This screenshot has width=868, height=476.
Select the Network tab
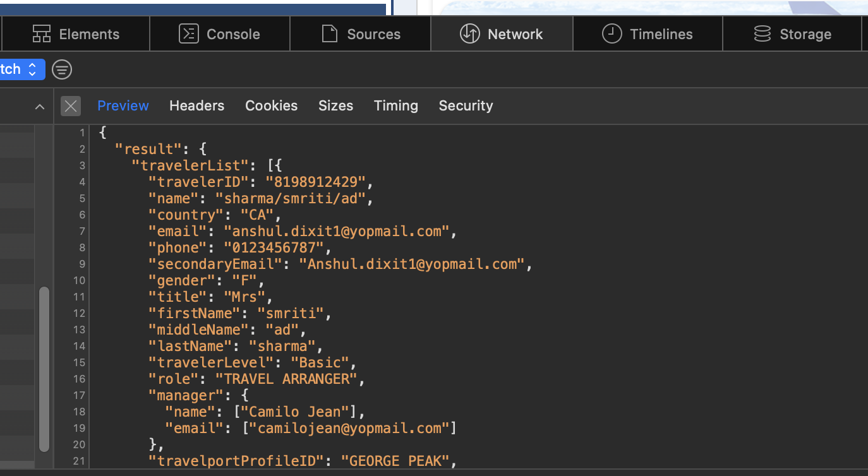coord(502,34)
